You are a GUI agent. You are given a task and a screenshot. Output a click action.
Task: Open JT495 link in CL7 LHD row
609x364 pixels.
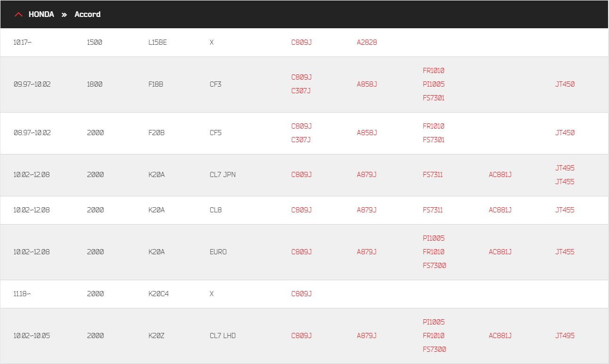pyautogui.click(x=565, y=336)
